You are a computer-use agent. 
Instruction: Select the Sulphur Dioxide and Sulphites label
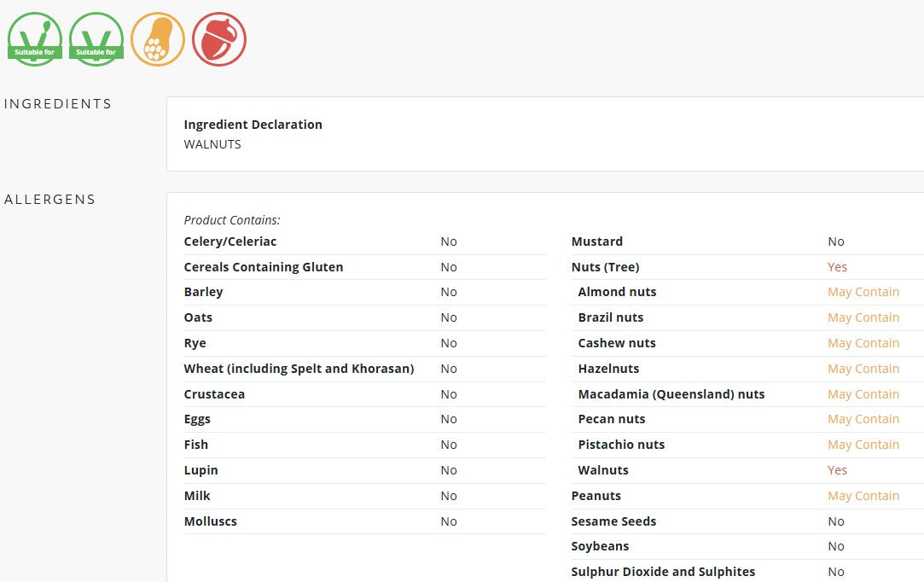tap(663, 572)
